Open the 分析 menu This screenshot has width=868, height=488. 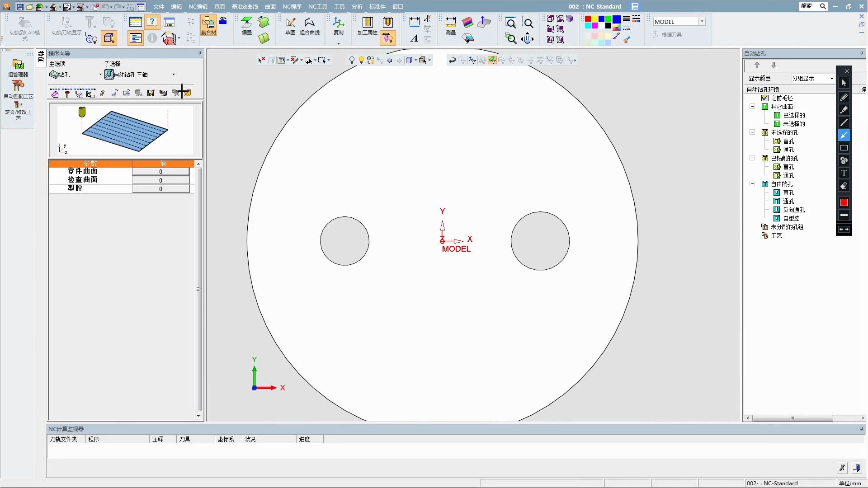[x=357, y=6]
